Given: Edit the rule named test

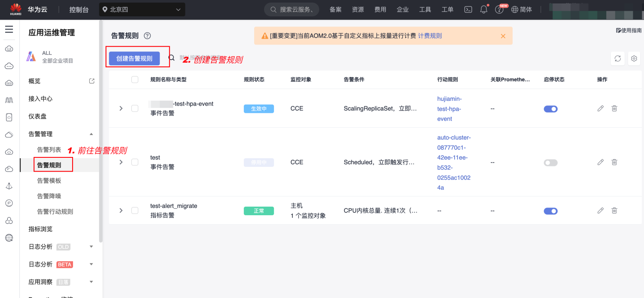Looking at the screenshot, I should 601,162.
